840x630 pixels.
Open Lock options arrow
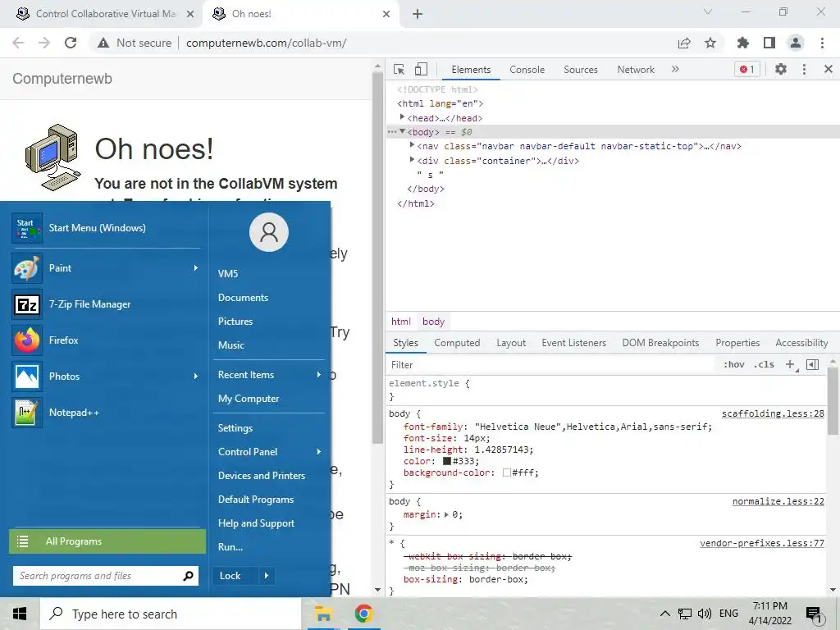[267, 576]
